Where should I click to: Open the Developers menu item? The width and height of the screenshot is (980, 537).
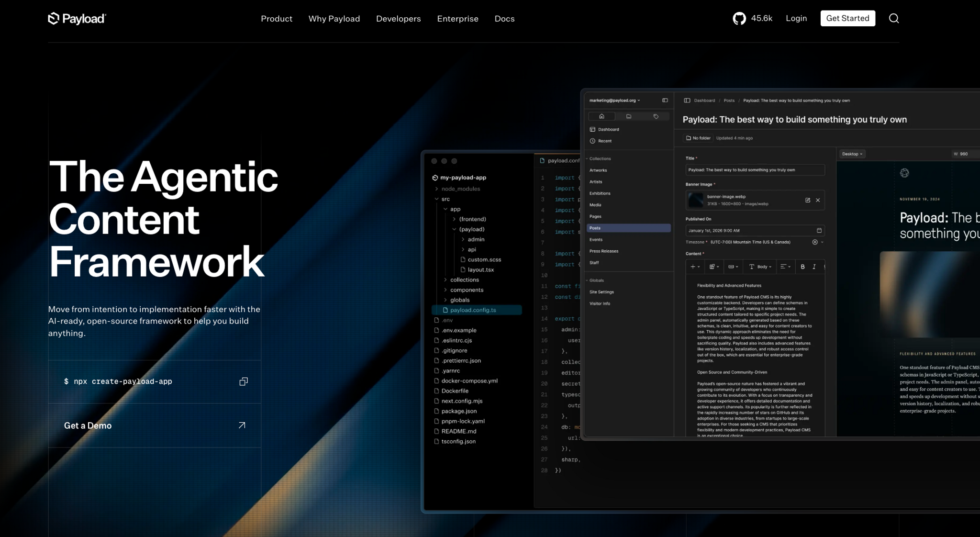[x=398, y=19]
